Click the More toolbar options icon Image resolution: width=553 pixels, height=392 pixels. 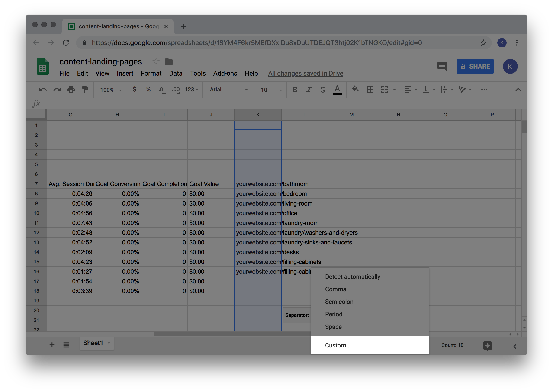(484, 90)
